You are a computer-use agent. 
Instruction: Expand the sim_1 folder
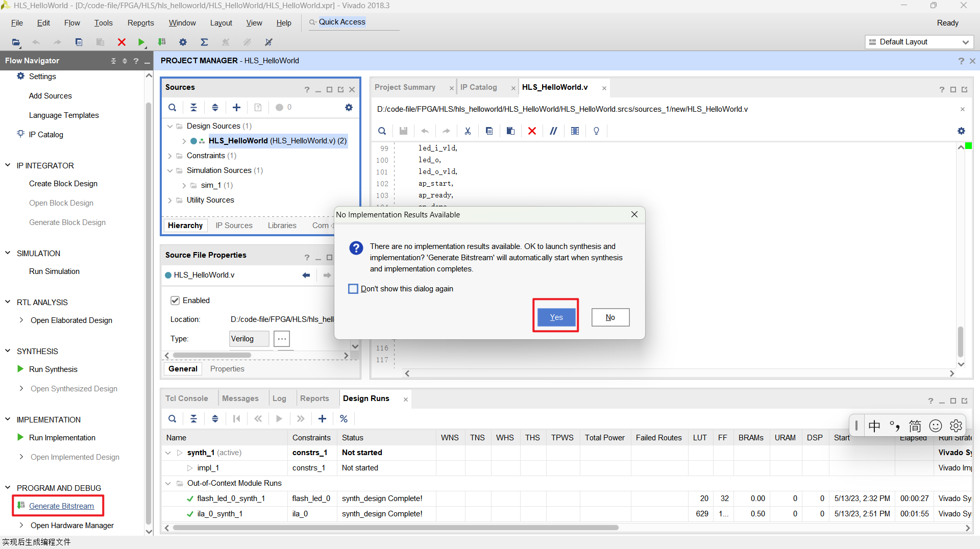tap(184, 185)
